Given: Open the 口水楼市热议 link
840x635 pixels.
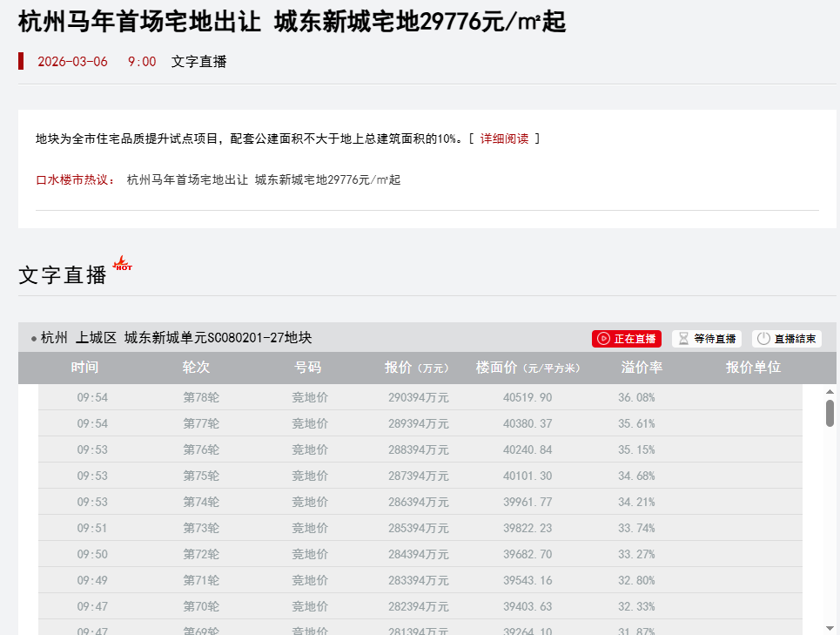Looking at the screenshot, I should pyautogui.click(x=75, y=179).
